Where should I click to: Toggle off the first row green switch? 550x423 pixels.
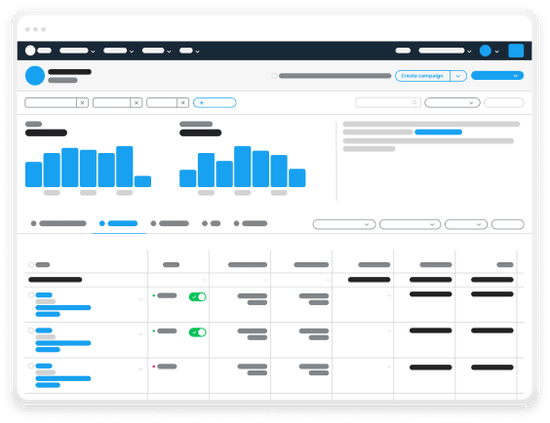[197, 297]
